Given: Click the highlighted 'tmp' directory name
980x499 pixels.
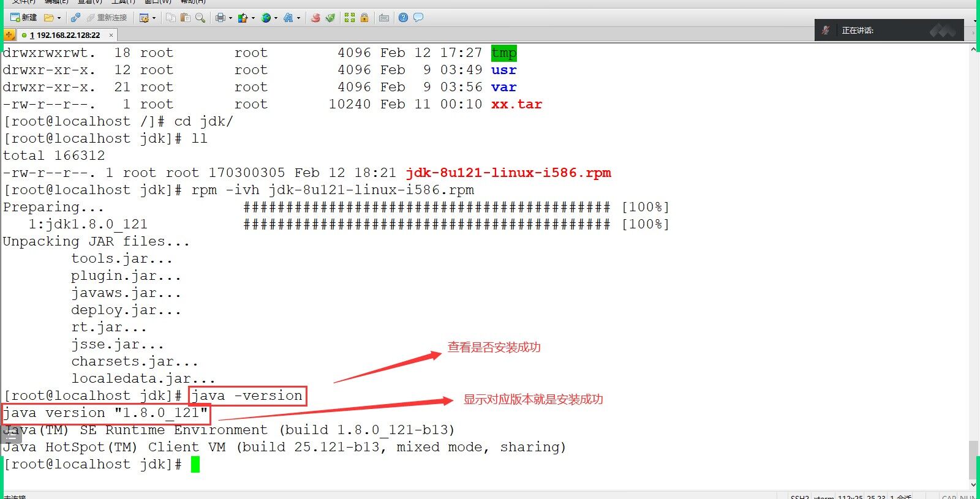Looking at the screenshot, I should (x=504, y=53).
